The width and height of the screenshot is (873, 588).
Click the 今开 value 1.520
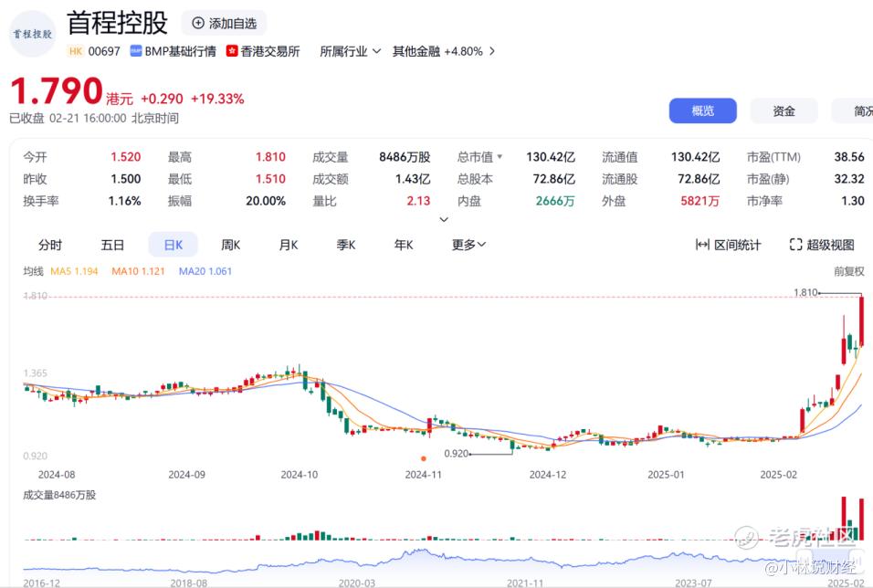point(125,156)
